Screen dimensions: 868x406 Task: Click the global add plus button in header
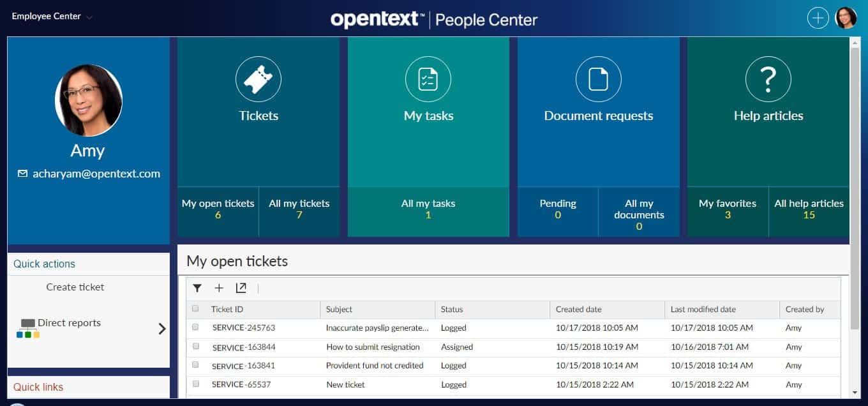(818, 17)
